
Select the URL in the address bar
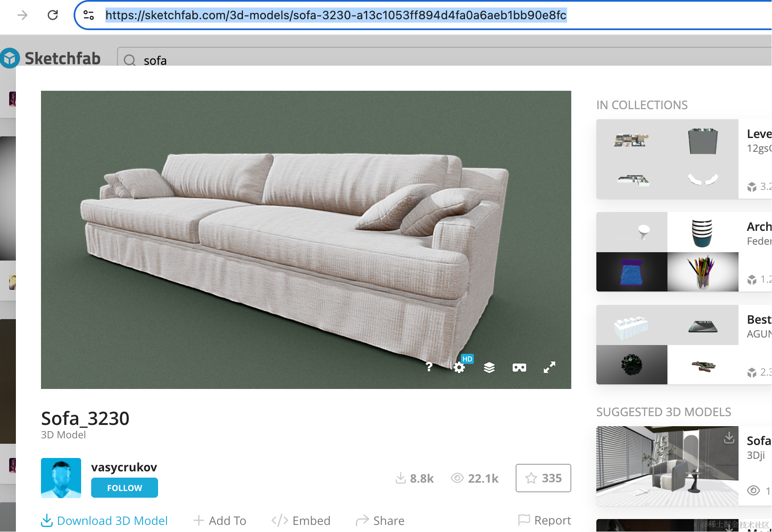[336, 15]
